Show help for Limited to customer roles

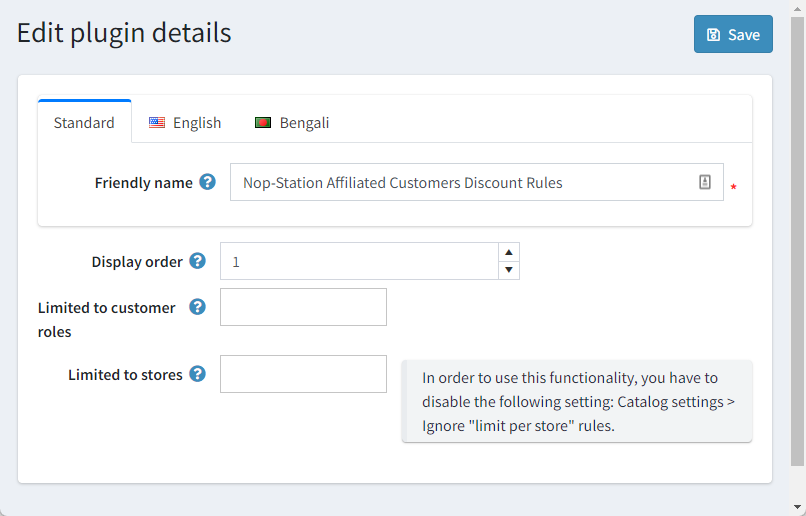197,307
